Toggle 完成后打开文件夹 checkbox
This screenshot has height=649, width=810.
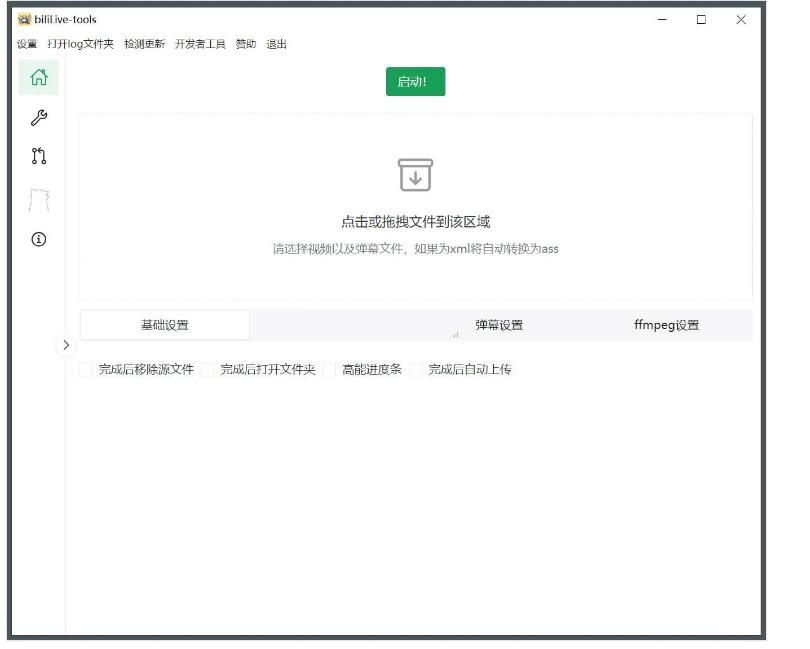click(x=208, y=370)
